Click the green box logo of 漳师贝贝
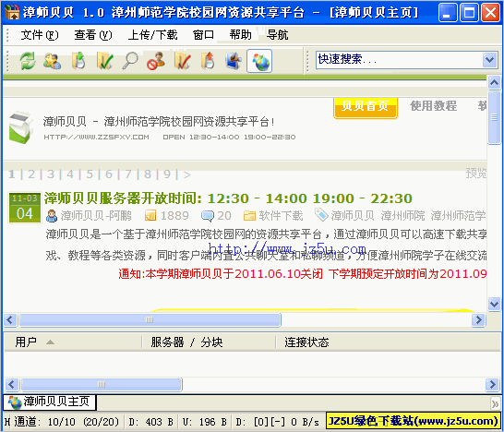The height and width of the screenshot is (432, 504). point(20,127)
